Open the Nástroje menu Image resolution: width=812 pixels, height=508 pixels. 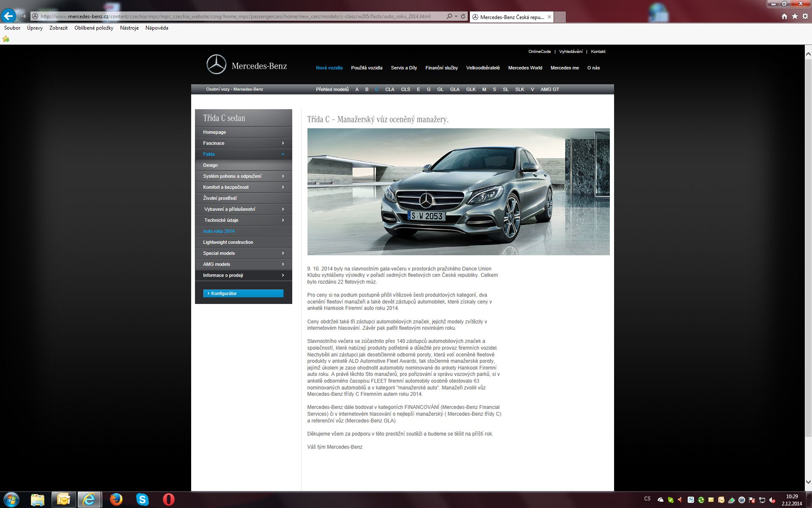pos(129,28)
